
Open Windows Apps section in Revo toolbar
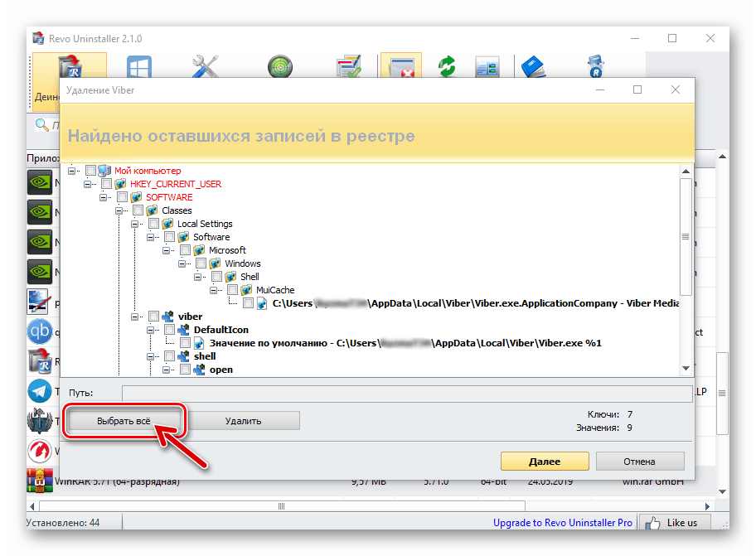[139, 66]
